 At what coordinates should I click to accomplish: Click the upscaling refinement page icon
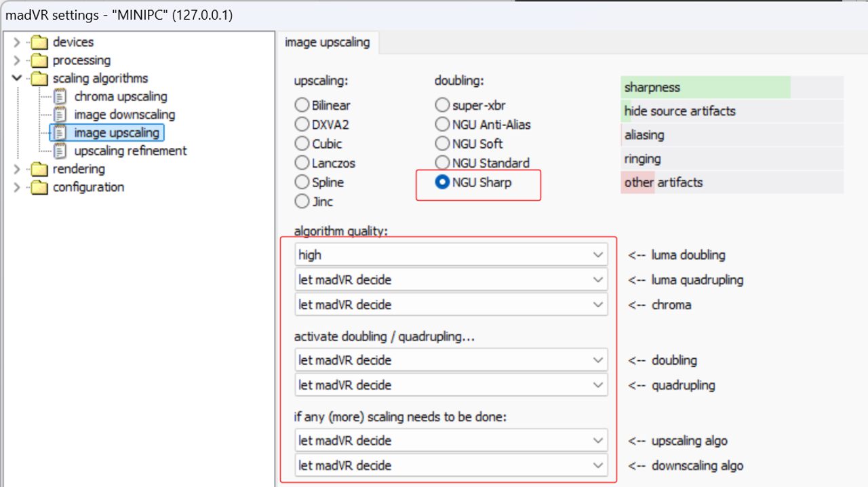click(60, 151)
